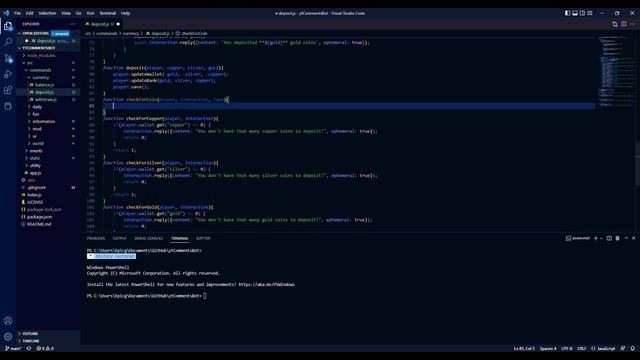Viewport: 640px width, 360px height.
Task: Open the last activity bar view below Extensions
Action: click(8, 106)
